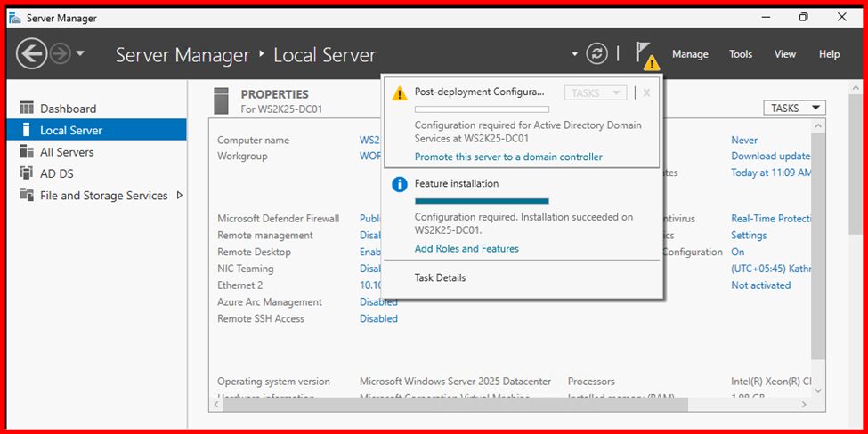This screenshot has width=868, height=434.
Task: Click the forward navigation arrow button
Action: (x=60, y=54)
